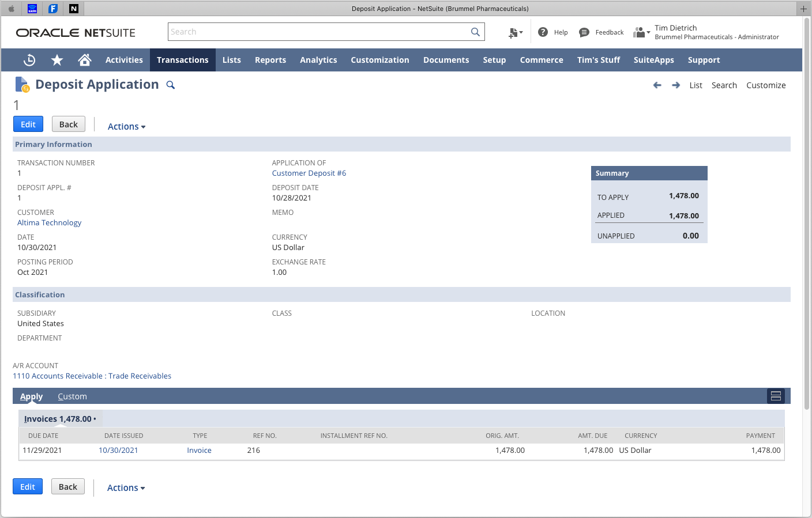The image size is (812, 518).
Task: Click the global search magnifier icon
Action: tap(475, 32)
